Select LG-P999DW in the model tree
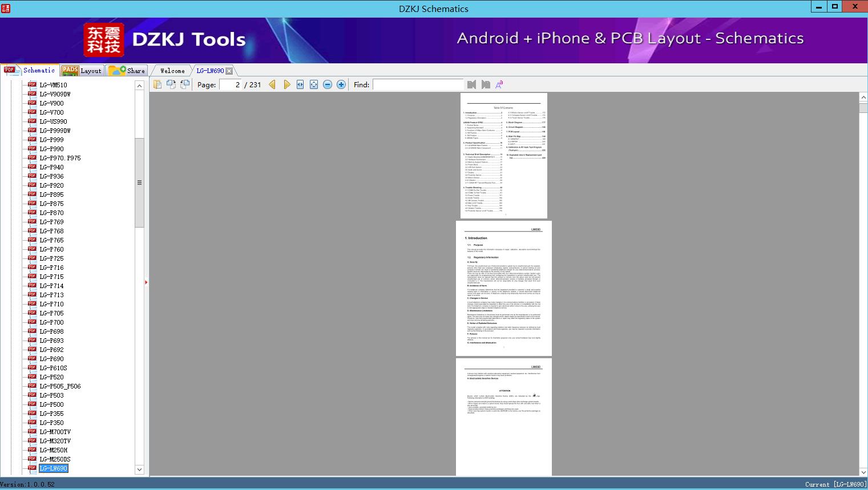Image resolution: width=868 pixels, height=490 pixels. (55, 131)
